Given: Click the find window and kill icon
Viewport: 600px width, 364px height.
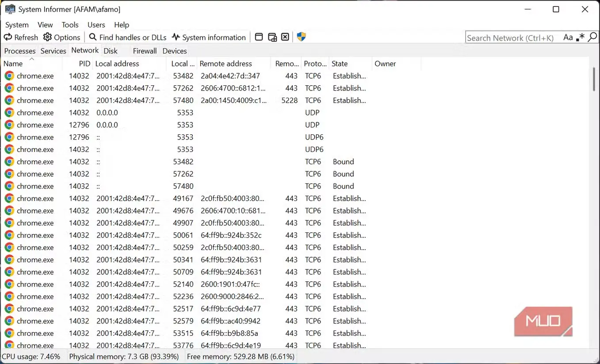Looking at the screenshot, I should (x=285, y=37).
